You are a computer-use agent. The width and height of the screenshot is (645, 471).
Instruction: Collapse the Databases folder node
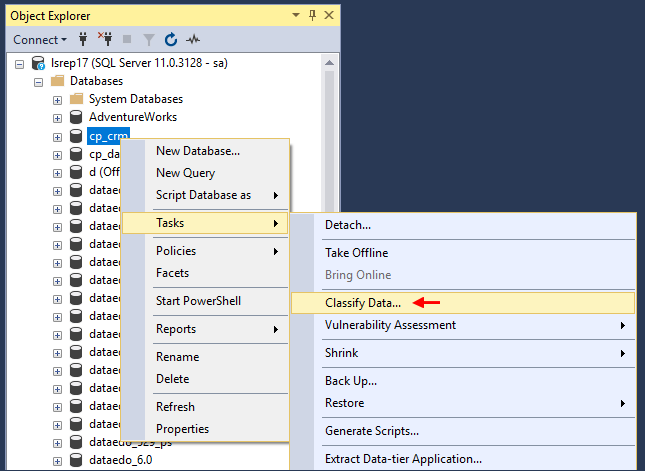coord(39,81)
